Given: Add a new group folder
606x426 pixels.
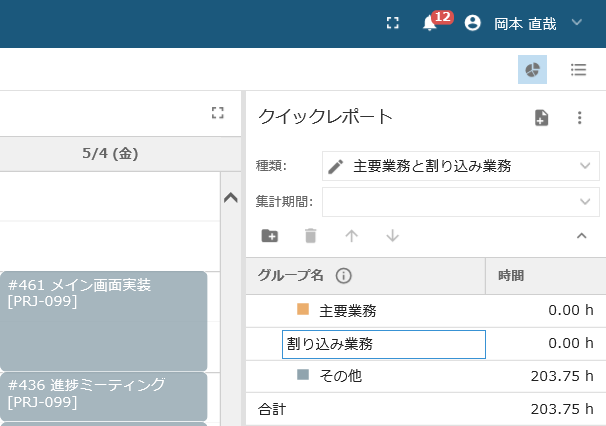Looking at the screenshot, I should pyautogui.click(x=269, y=235).
